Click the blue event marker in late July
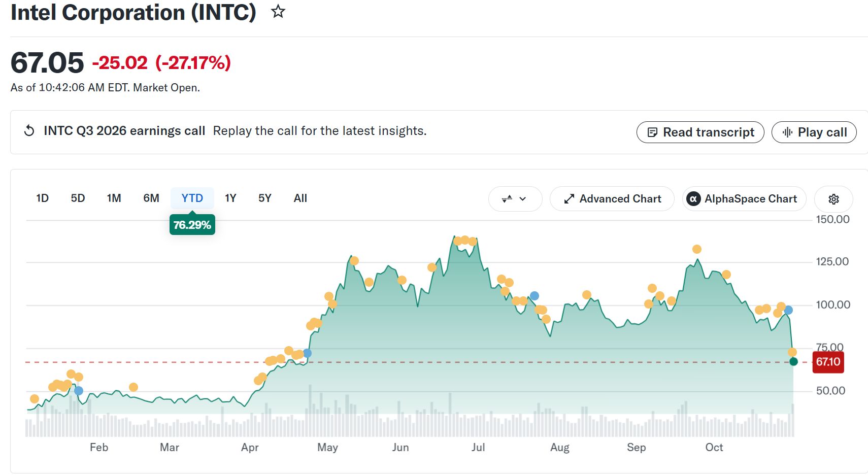 tap(534, 296)
